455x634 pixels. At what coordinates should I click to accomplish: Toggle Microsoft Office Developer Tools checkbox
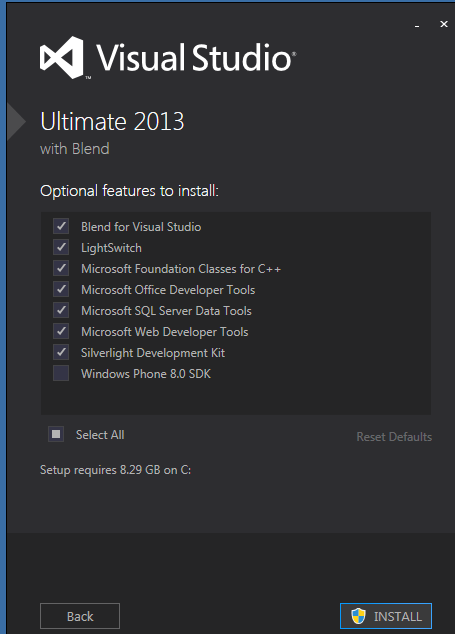pyautogui.click(x=61, y=290)
